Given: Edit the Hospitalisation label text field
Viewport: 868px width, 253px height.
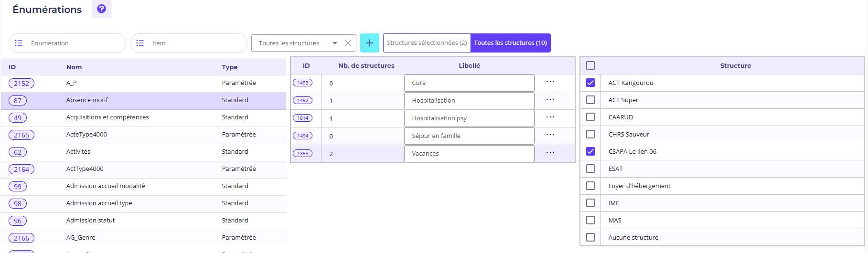Looking at the screenshot, I should click(x=469, y=101).
